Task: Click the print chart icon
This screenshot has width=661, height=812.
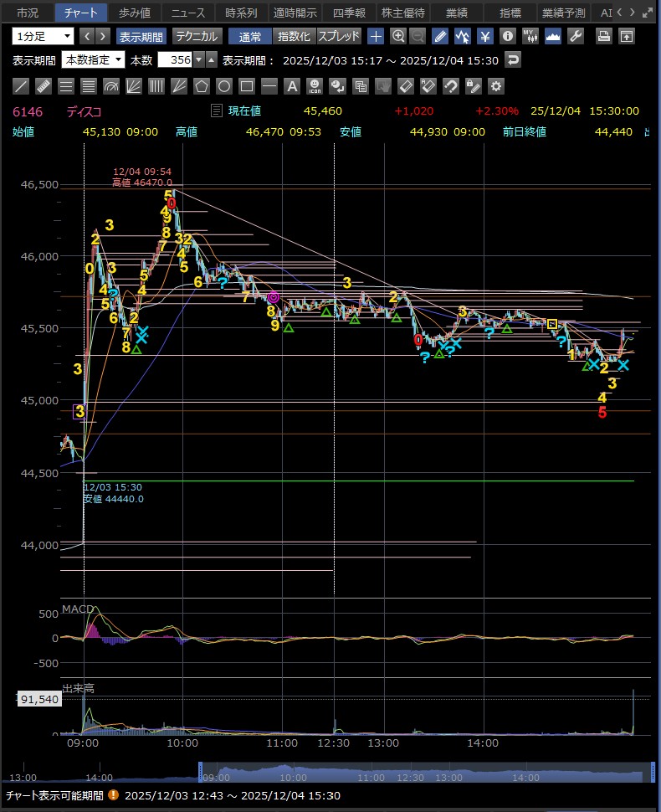Action: point(603,36)
